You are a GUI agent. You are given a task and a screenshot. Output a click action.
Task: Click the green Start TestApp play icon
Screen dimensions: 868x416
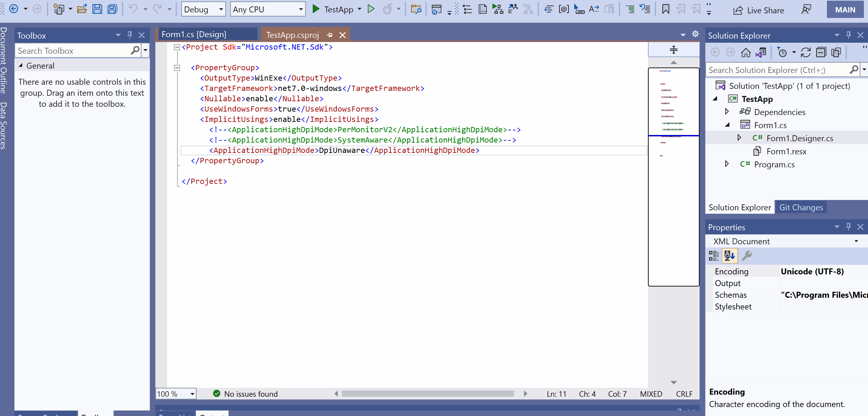pos(316,9)
